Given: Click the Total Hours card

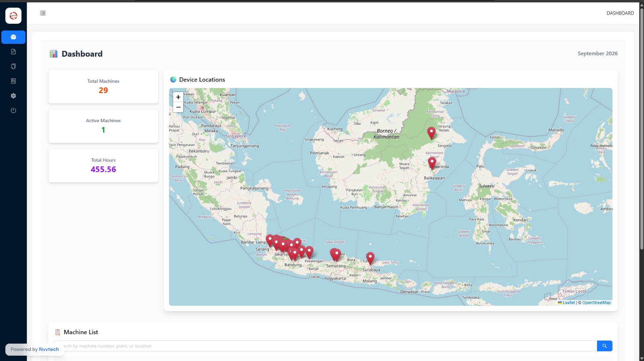Looking at the screenshot, I should tap(103, 165).
